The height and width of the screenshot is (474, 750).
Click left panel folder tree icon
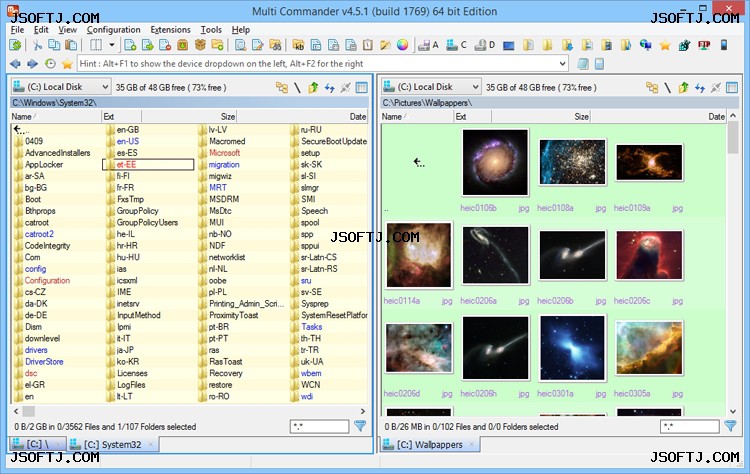pos(282,88)
